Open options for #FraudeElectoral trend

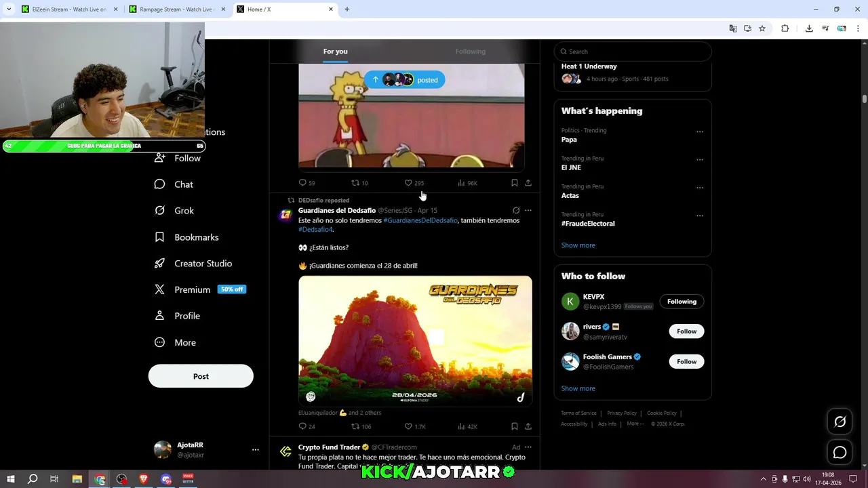(x=700, y=216)
